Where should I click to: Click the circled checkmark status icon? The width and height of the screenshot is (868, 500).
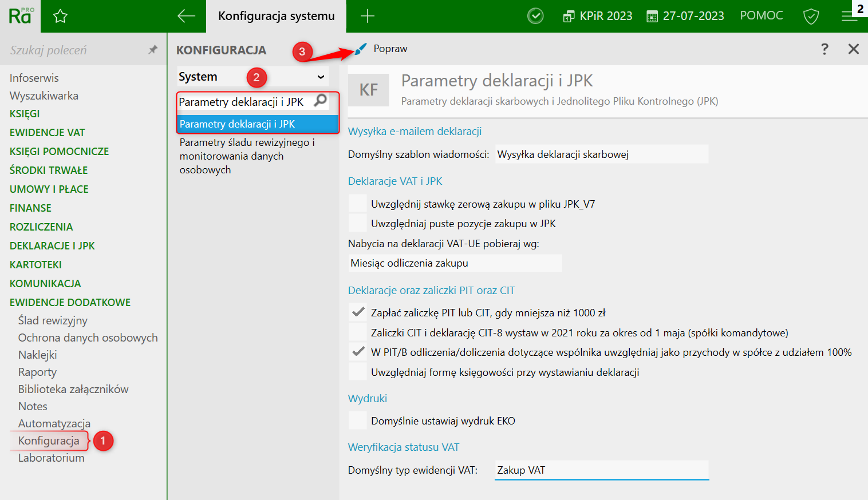click(x=535, y=16)
